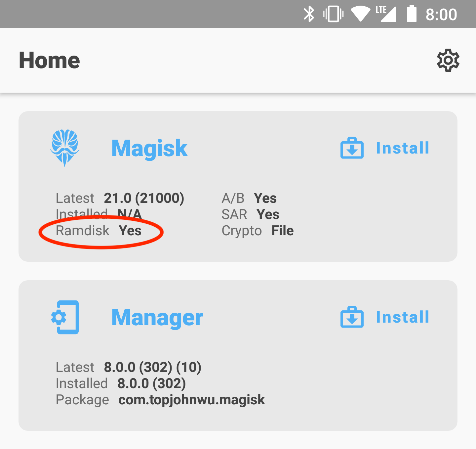Screen dimensions: 476x449
Task: Tap the Manager title text
Action: [157, 318]
